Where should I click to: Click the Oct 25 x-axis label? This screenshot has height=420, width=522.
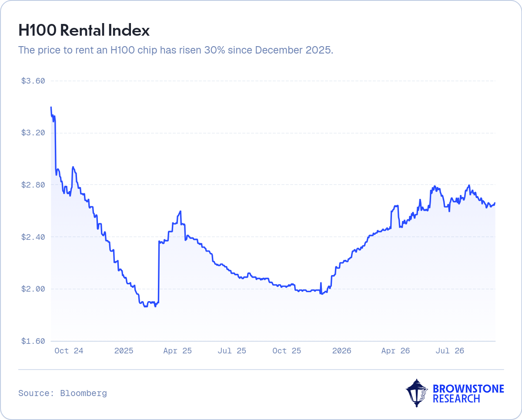pyautogui.click(x=287, y=351)
